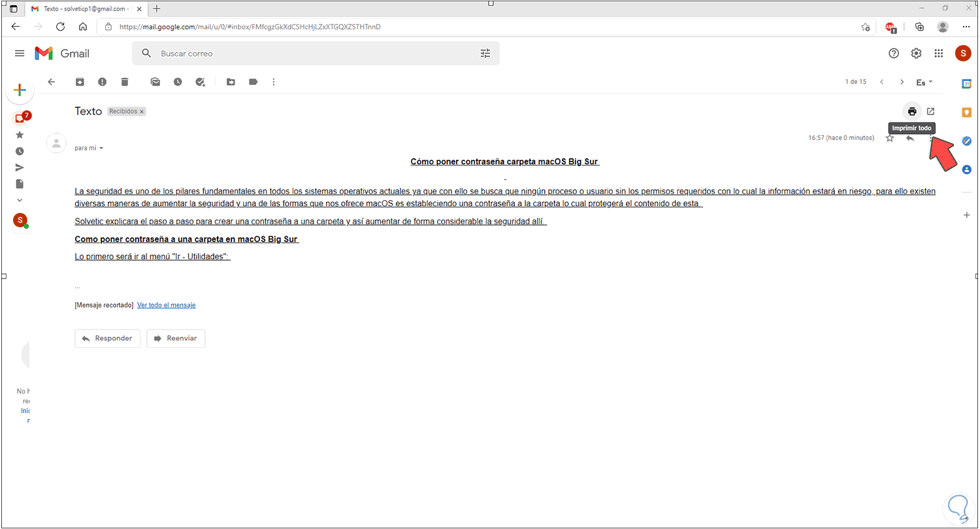Open the 'Ver todo el mensaje' link

coord(166,305)
